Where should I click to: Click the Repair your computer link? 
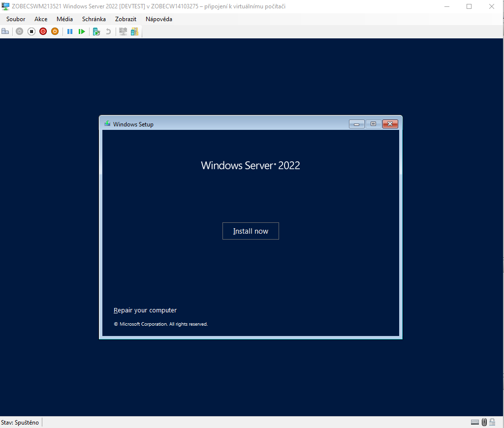[145, 310]
